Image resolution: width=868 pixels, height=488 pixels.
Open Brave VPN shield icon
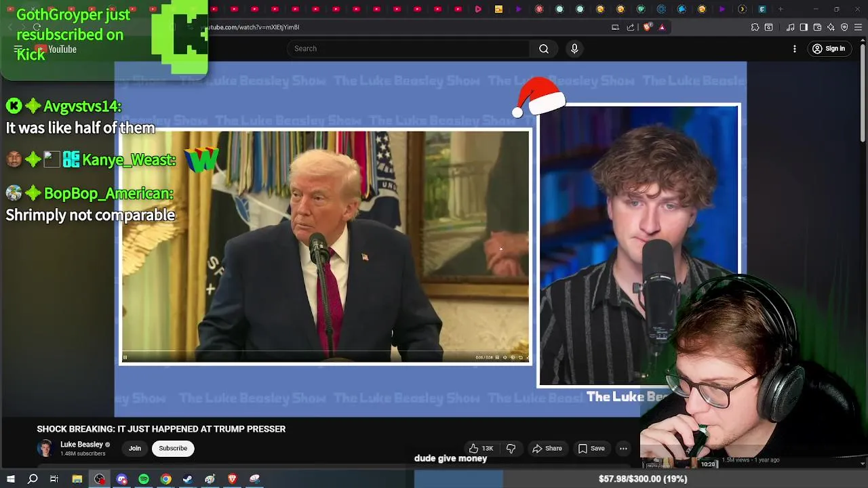pyautogui.click(x=844, y=27)
